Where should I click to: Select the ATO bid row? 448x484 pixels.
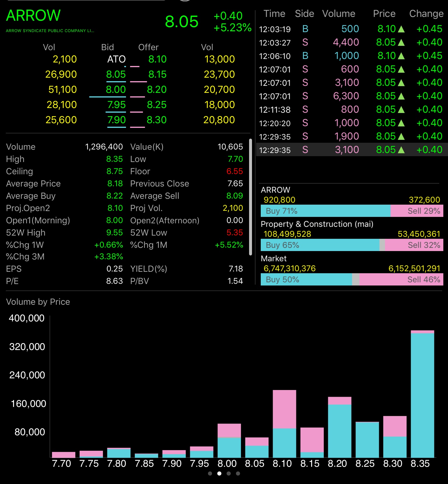coord(116,59)
